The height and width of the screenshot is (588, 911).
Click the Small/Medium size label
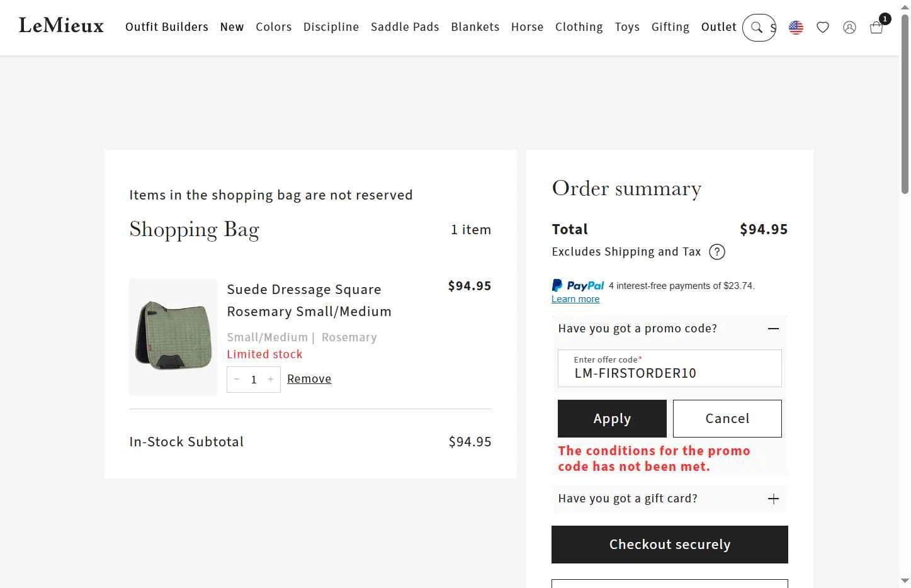(x=268, y=337)
